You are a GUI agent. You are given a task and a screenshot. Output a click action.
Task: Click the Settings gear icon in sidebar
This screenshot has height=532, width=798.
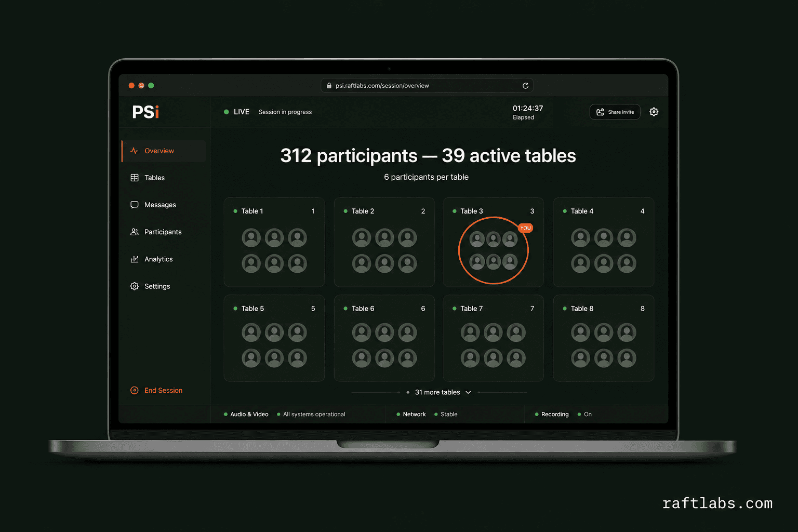[135, 286]
